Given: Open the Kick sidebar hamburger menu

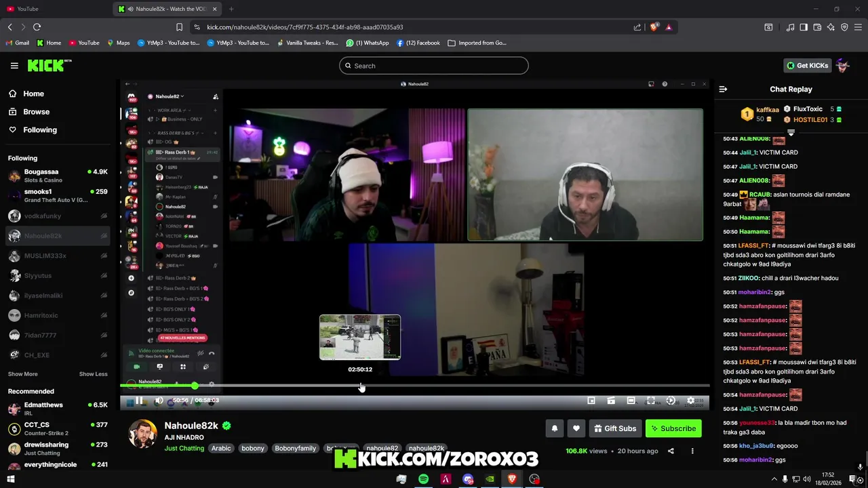Looking at the screenshot, I should [x=14, y=66].
